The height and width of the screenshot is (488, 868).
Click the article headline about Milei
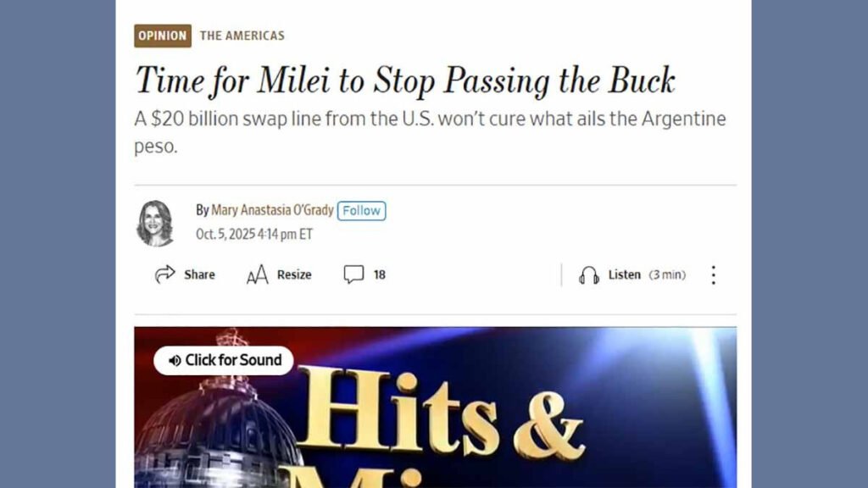tap(405, 80)
